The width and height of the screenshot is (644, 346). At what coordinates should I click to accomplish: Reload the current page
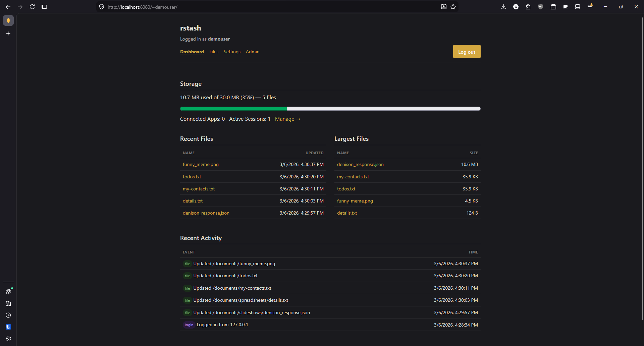[32, 7]
